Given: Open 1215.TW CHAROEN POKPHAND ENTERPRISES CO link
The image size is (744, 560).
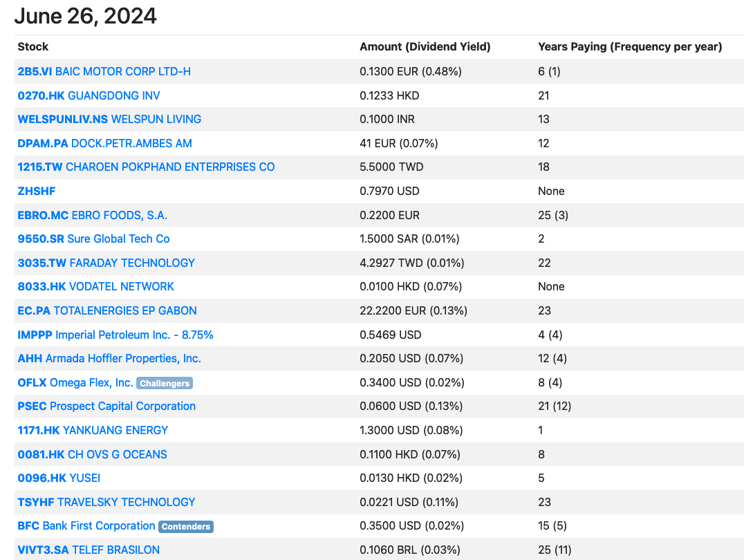Looking at the screenshot, I should click(x=146, y=167).
